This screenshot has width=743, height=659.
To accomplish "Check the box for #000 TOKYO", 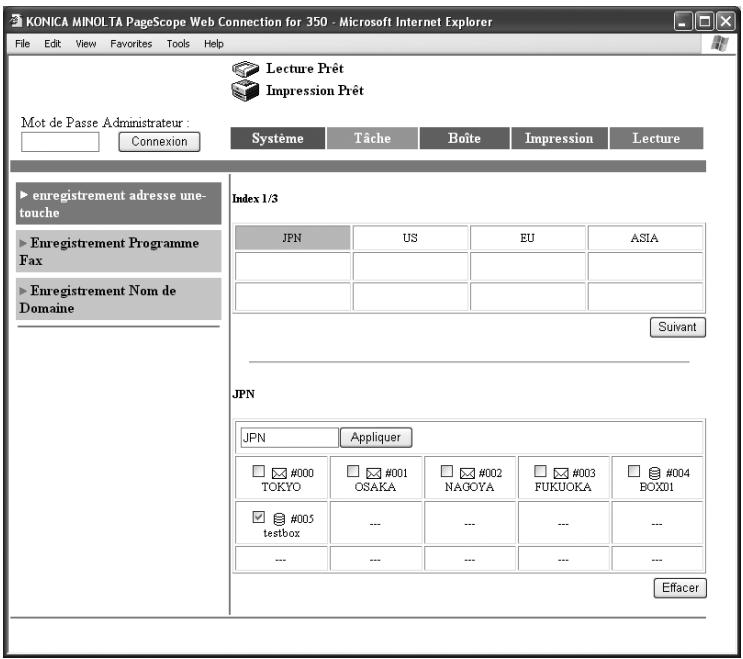I will click(259, 471).
